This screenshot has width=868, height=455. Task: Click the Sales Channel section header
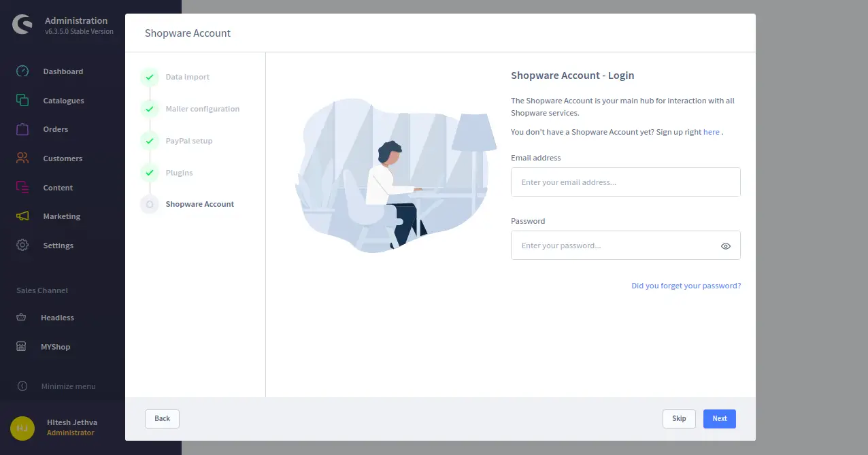42,290
